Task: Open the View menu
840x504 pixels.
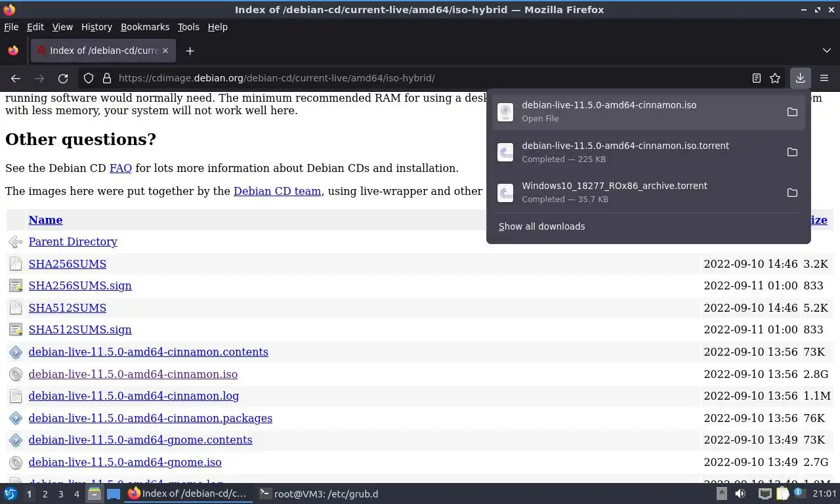Action: tap(62, 27)
